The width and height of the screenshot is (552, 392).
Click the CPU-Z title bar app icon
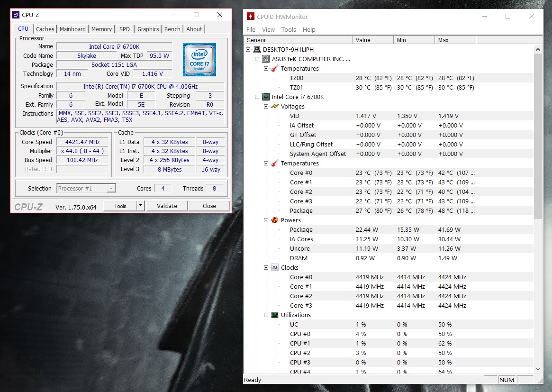(16, 15)
